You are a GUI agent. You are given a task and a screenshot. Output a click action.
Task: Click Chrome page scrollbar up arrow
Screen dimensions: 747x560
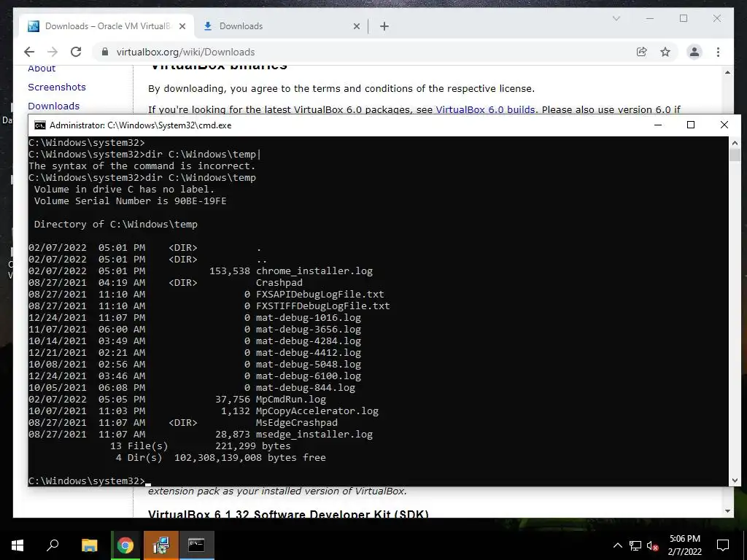727,72
